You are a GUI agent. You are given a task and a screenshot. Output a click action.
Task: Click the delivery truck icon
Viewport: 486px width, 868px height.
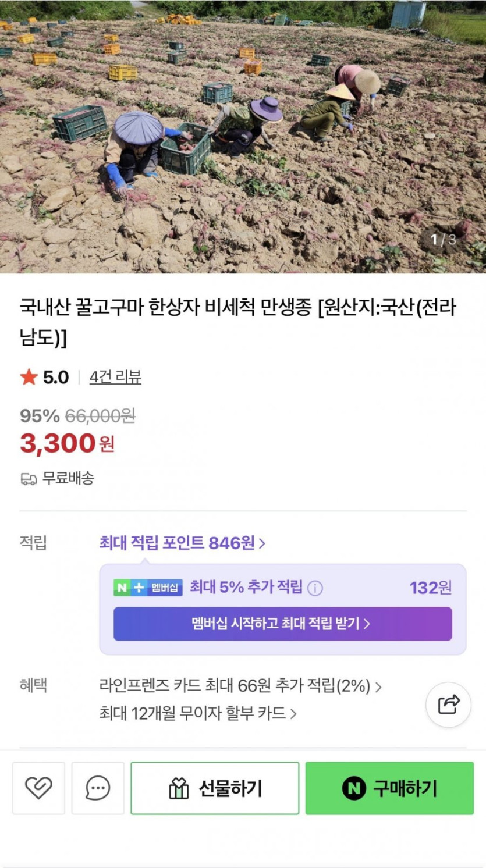click(29, 479)
